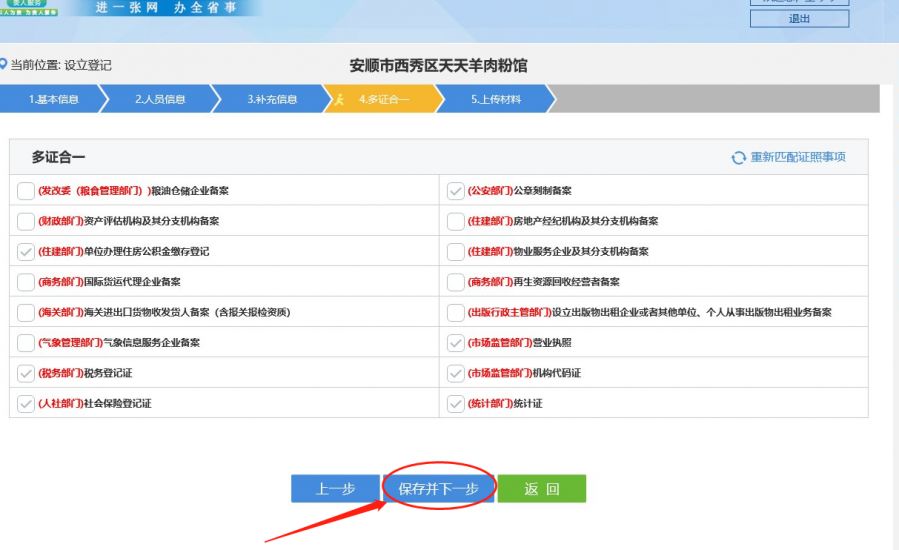The width and height of the screenshot is (899, 550).
Task: Click the location pin icon near 当前位置
Action: [x=3, y=64]
